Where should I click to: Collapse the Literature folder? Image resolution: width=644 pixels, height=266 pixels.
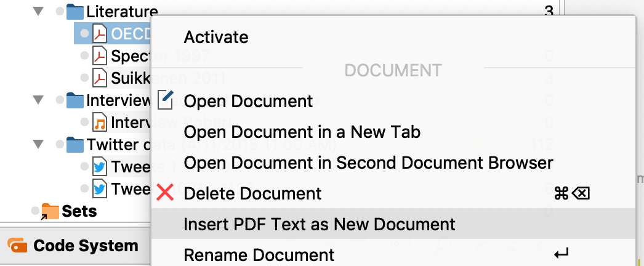coord(39,12)
